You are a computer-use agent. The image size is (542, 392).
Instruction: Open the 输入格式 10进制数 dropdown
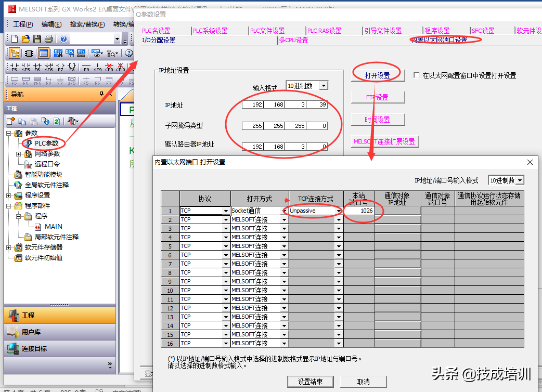[x=324, y=86]
